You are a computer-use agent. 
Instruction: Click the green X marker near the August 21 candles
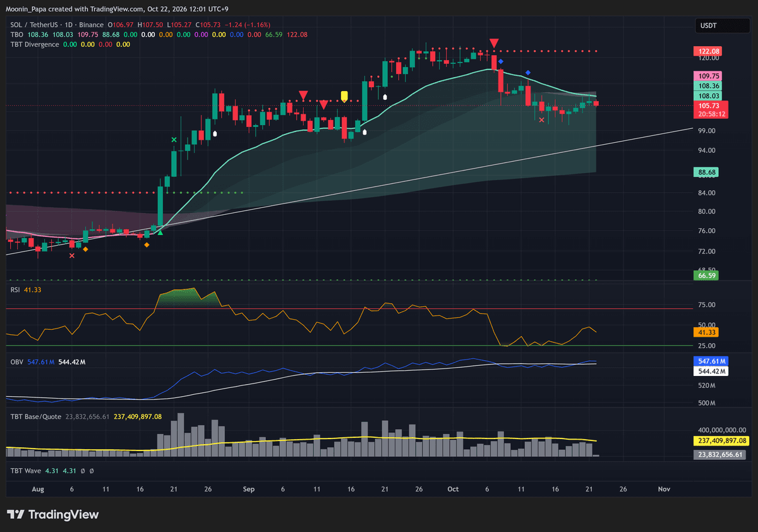pyautogui.click(x=174, y=140)
